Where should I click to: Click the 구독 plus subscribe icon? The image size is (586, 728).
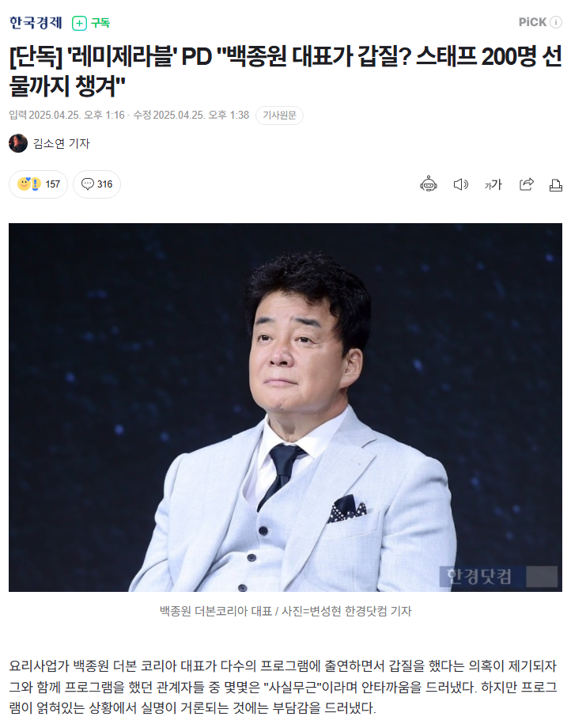(x=79, y=23)
